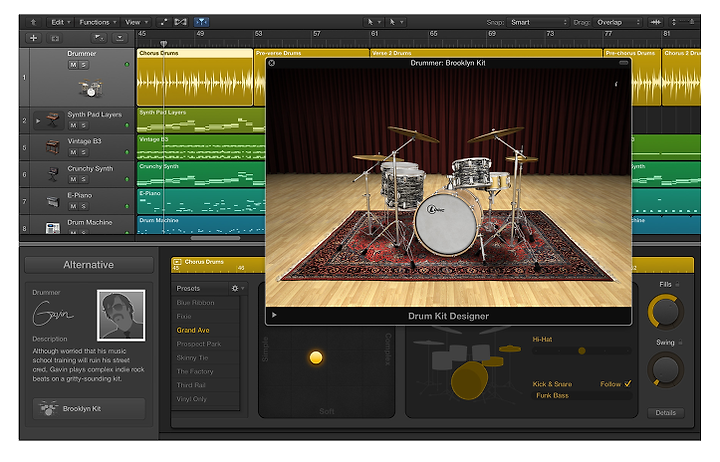
Task: Open the Functions menu
Action: [x=97, y=21]
